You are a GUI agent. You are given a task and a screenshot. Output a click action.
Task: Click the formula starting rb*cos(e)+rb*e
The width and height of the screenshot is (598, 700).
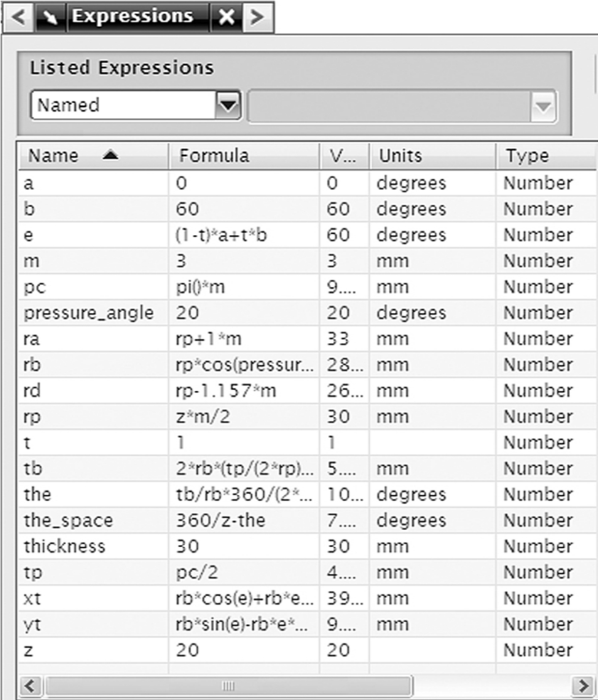coord(245,598)
